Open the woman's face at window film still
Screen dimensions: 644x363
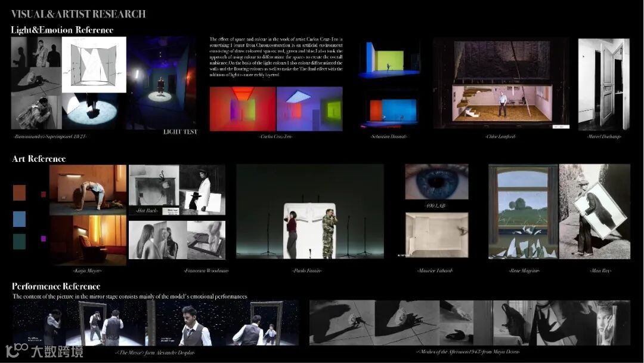coord(612,323)
